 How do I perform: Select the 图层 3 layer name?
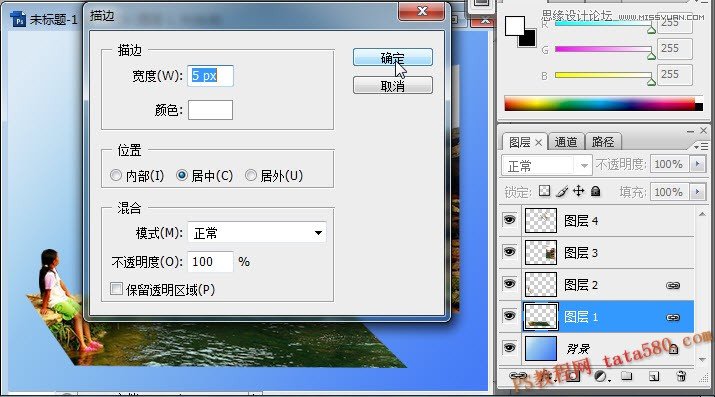coord(581,253)
